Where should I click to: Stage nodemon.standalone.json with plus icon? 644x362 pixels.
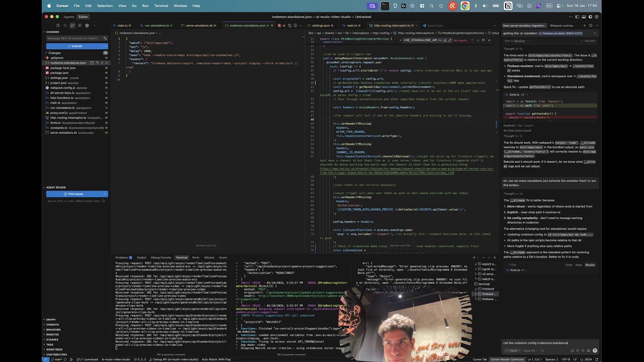(102, 63)
